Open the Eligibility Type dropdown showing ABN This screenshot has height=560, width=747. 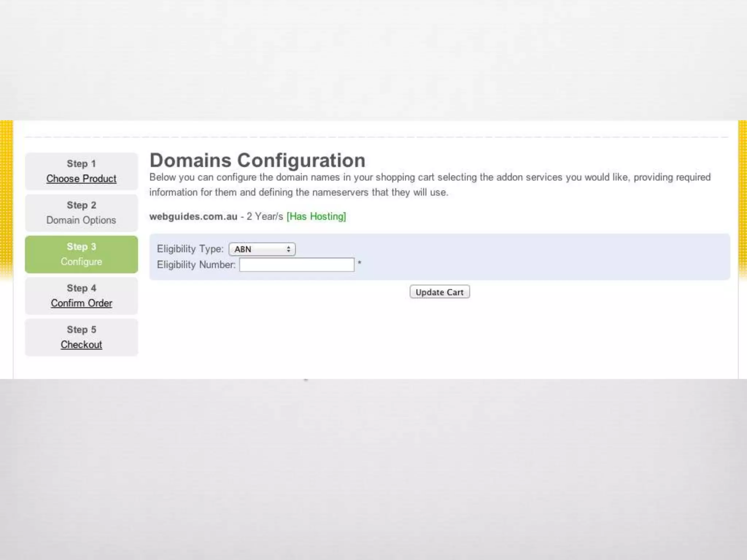262,249
